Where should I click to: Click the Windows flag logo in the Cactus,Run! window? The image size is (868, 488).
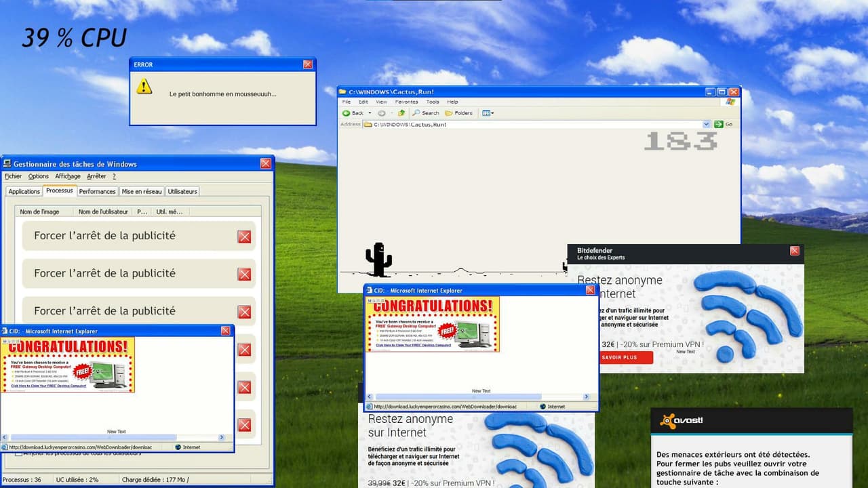[730, 102]
